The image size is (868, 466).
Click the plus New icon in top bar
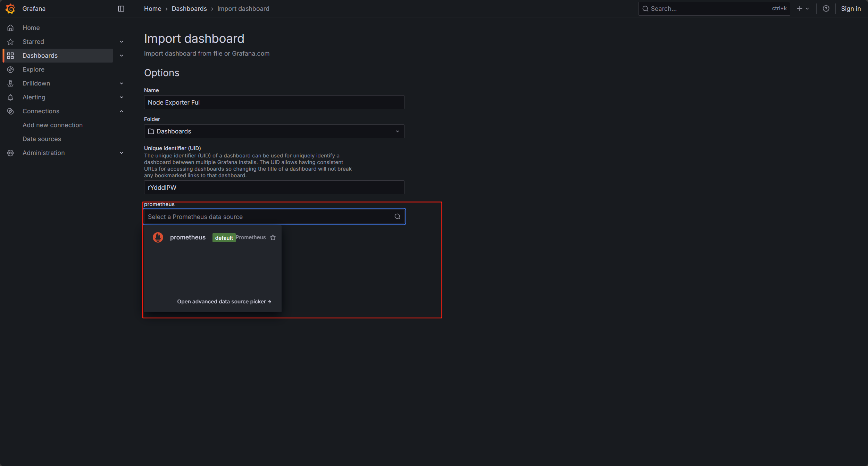800,9
